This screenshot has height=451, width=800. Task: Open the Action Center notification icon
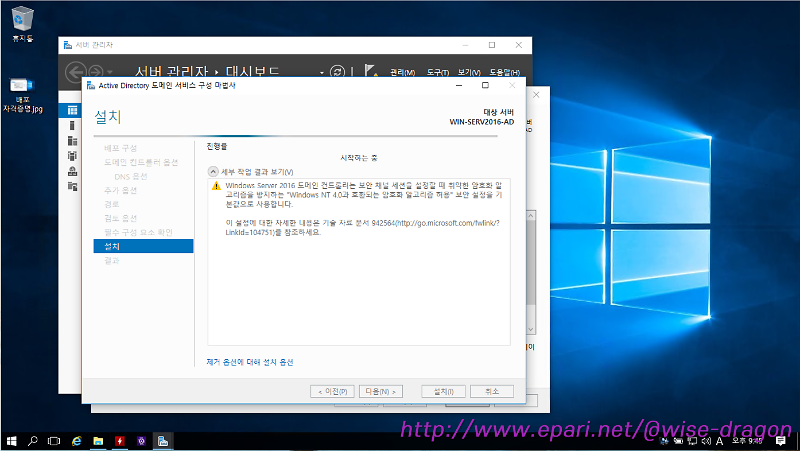[x=781, y=441]
